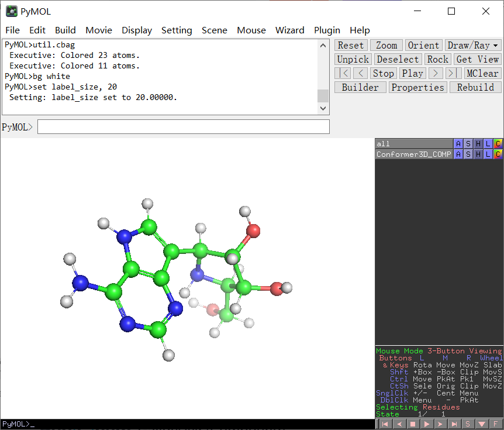The height and width of the screenshot is (430, 504).
Task: Click Mouse Mode 3-Button Viewing text
Action: point(439,351)
